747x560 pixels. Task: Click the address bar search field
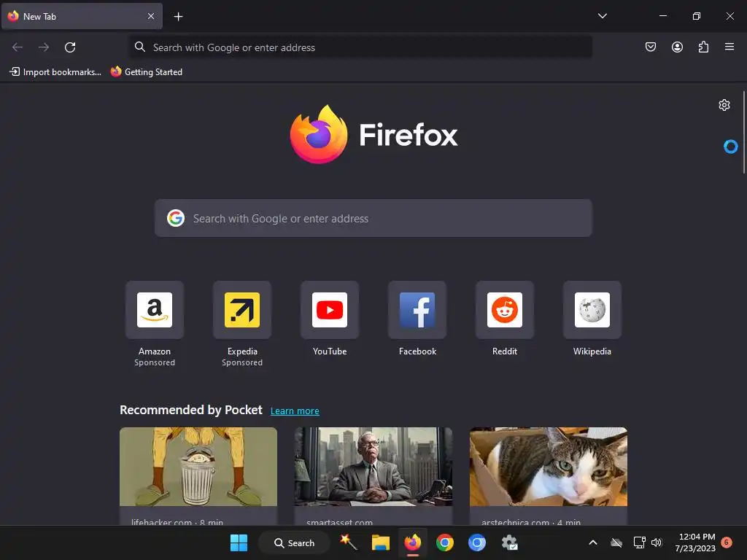pyautogui.click(x=360, y=47)
